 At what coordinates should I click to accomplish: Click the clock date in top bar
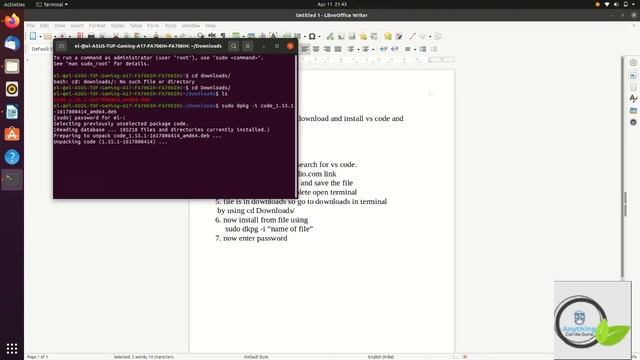tap(332, 4)
